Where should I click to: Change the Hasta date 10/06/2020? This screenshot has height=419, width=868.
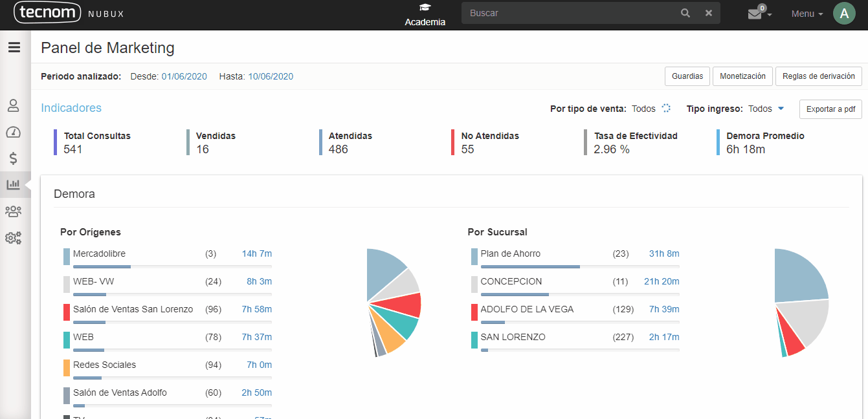(x=271, y=76)
